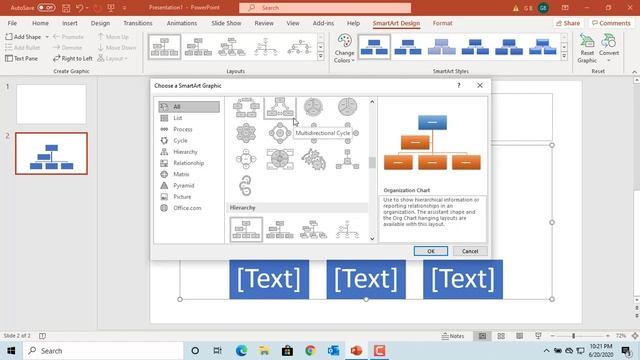Open the Undo history dropdown arrow
The image size is (640, 360).
[x=87, y=8]
